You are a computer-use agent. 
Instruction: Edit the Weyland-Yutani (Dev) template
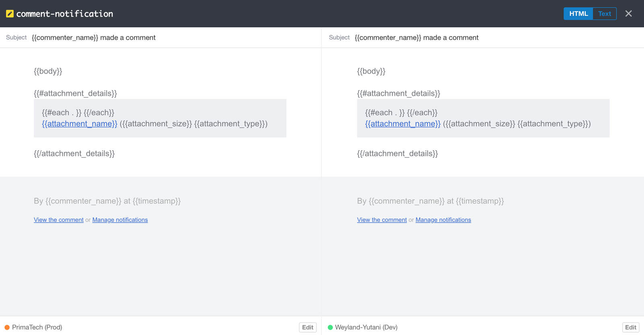tap(630, 327)
